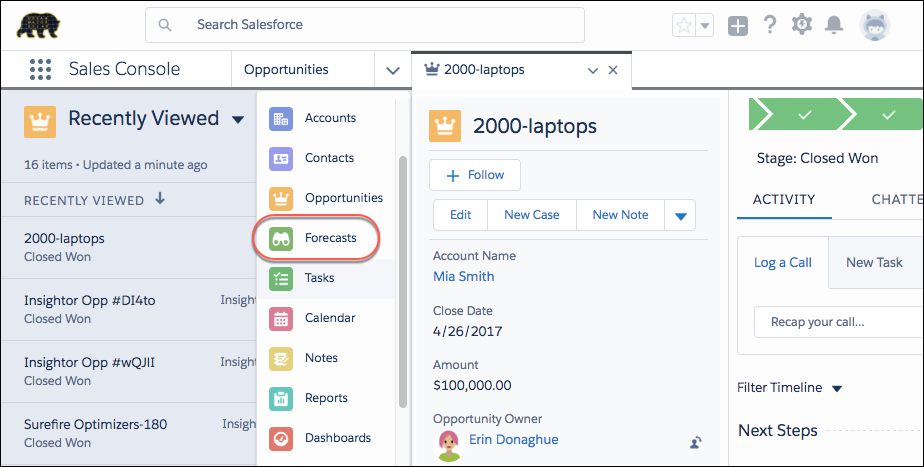Show more record actions dropdown arrow
Screen dimensions: 924x467
[x=681, y=216]
